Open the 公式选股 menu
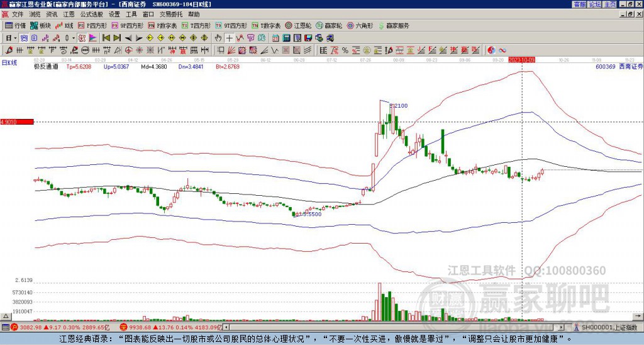 click(92, 14)
